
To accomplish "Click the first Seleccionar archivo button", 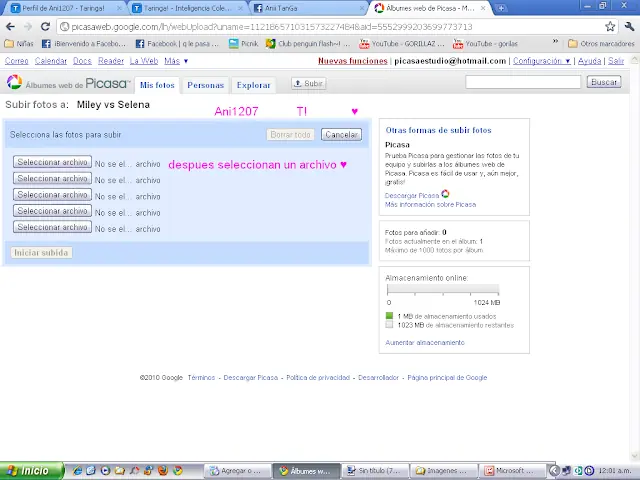I will tap(52, 162).
